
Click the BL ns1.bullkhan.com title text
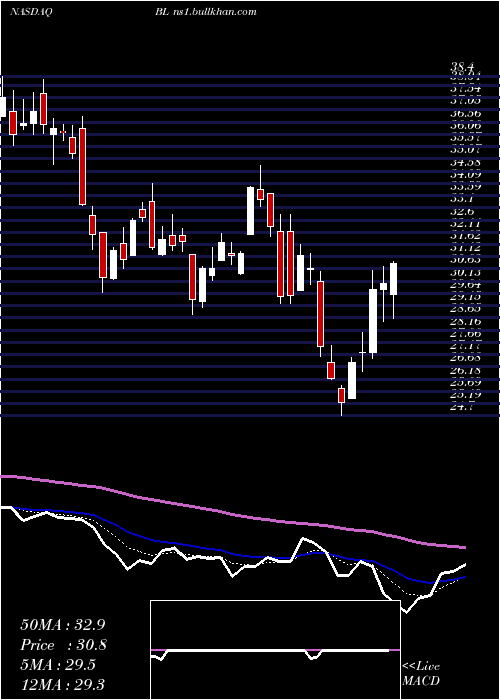tap(206, 12)
